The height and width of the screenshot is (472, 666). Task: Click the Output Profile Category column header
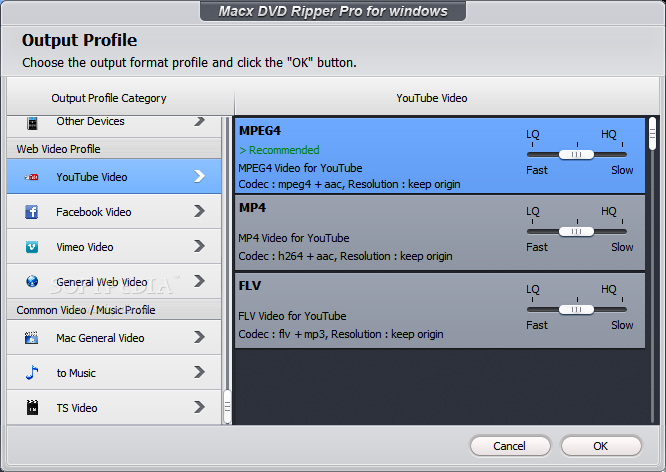click(109, 98)
